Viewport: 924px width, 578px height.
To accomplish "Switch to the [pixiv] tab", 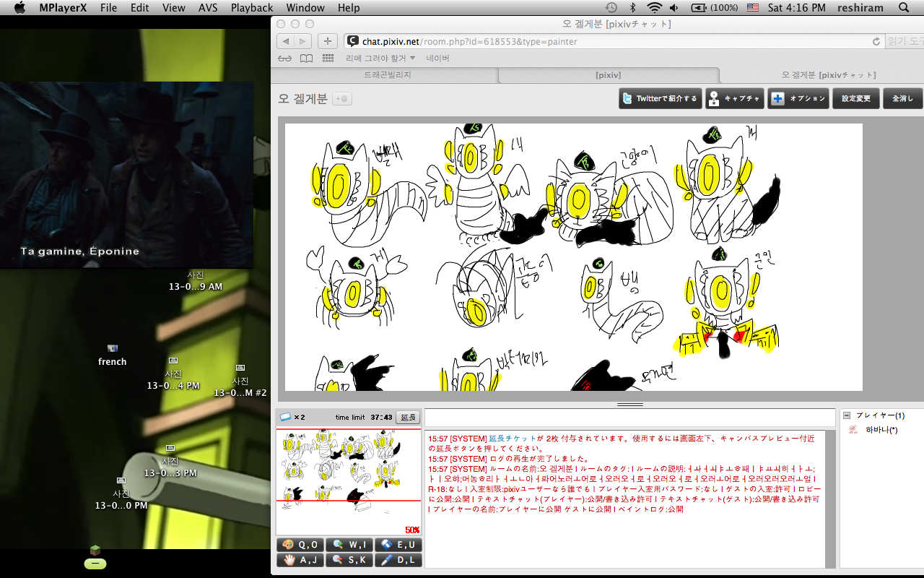I will 608,75.
